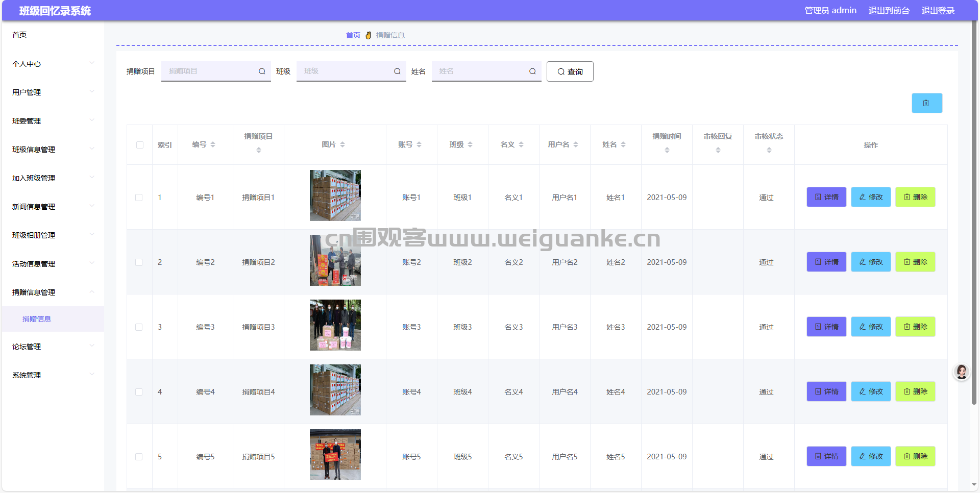Open 详情 for 捐赠项目1 row
Viewport: 980px width, 493px height.
tap(826, 197)
